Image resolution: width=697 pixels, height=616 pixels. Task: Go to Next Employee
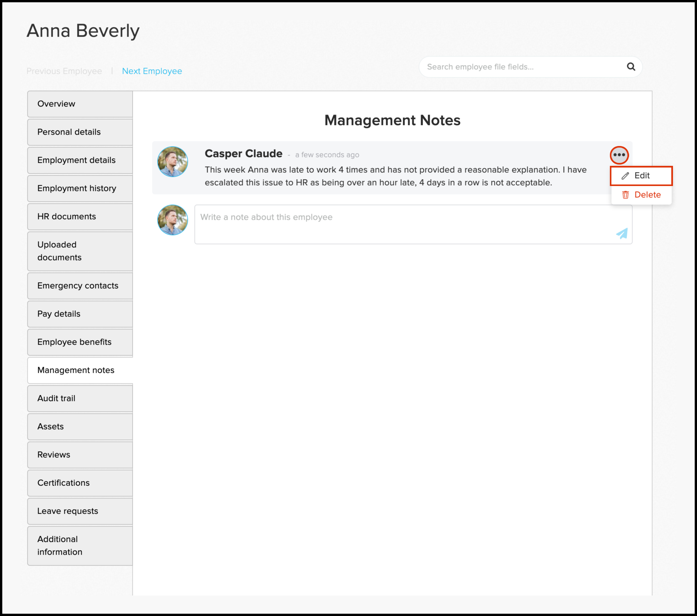coord(152,71)
